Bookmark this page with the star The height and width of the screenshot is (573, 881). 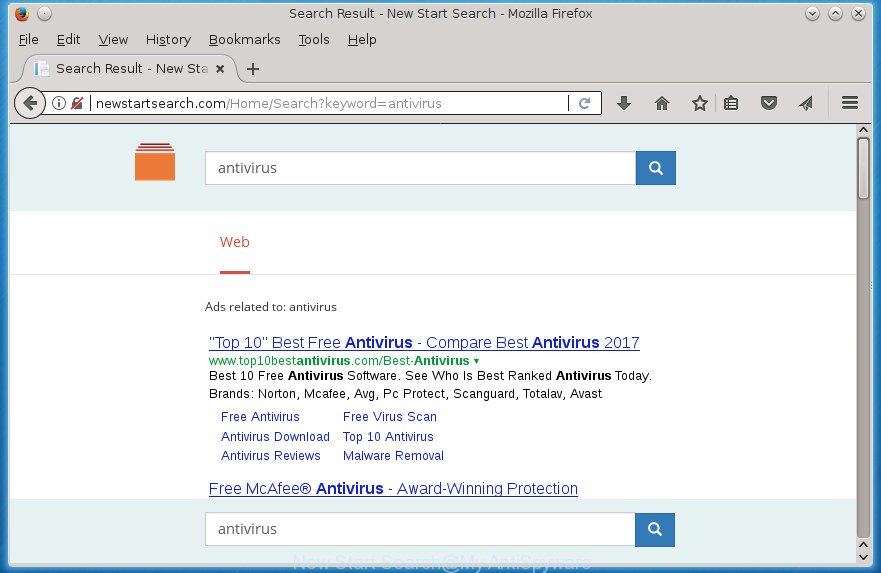pos(700,103)
